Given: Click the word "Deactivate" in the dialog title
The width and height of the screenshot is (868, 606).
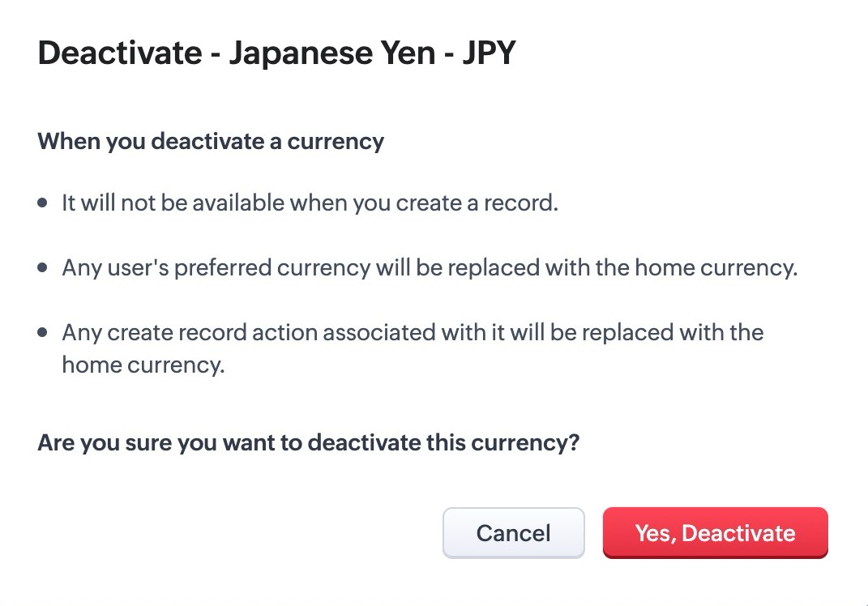Looking at the screenshot, I should (x=119, y=53).
